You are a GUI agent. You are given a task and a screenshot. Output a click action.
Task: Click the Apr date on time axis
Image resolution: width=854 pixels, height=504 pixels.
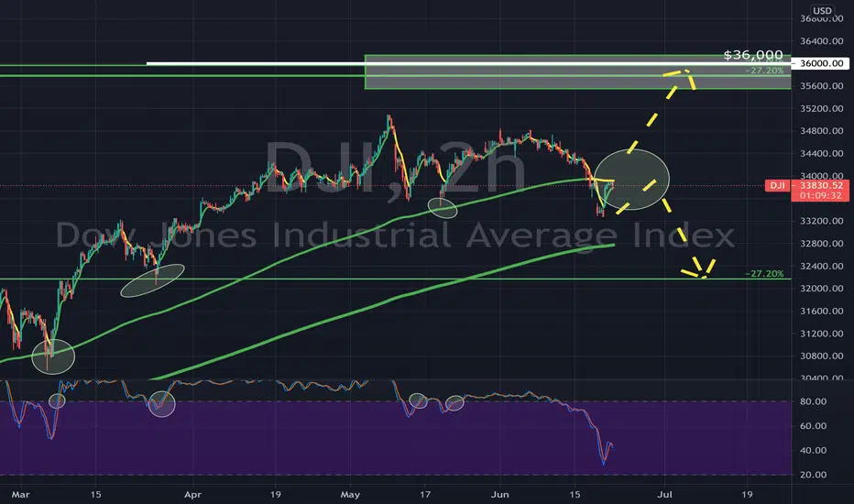point(192,495)
